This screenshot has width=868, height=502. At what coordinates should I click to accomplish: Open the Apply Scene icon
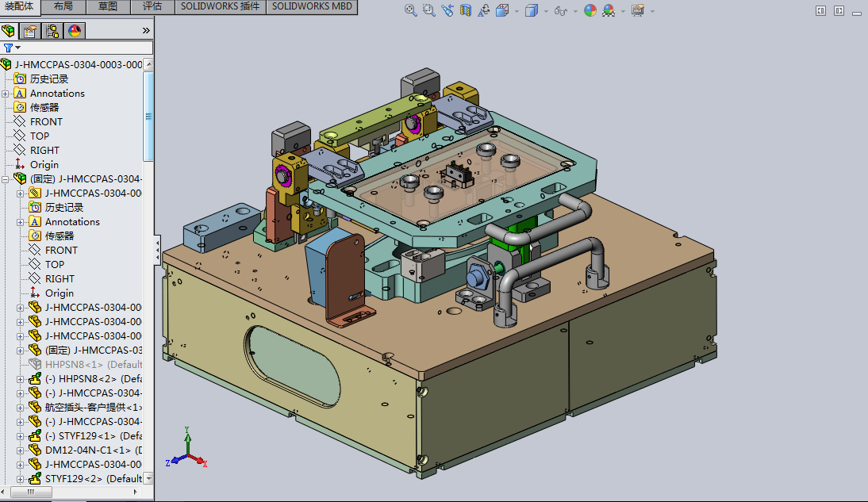(608, 10)
